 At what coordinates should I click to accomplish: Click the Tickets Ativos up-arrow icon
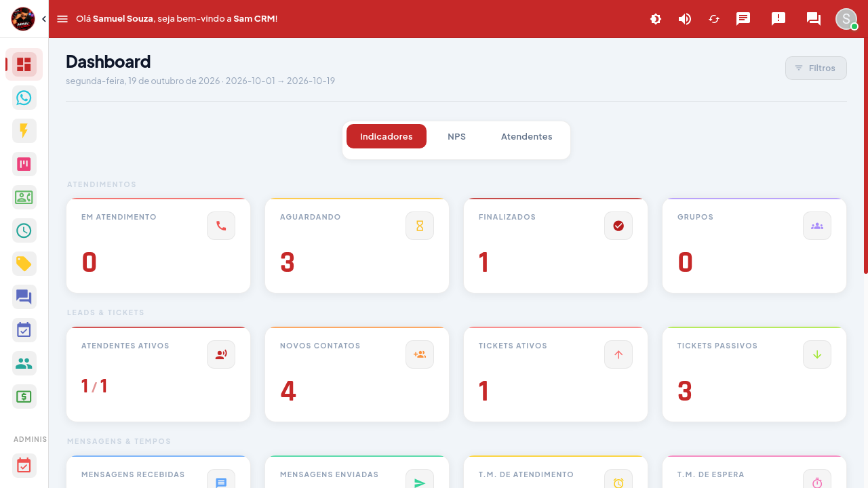[x=618, y=354]
